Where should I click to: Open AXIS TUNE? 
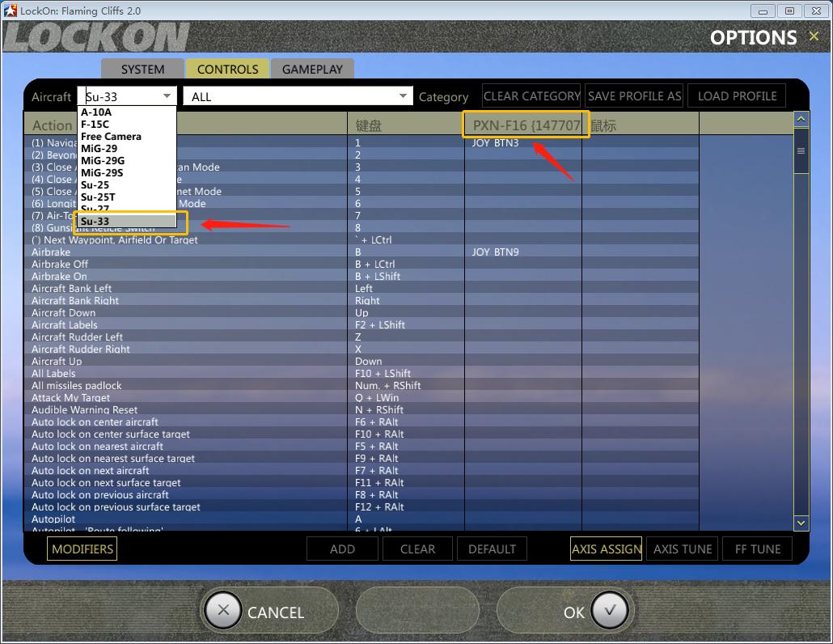coord(683,549)
